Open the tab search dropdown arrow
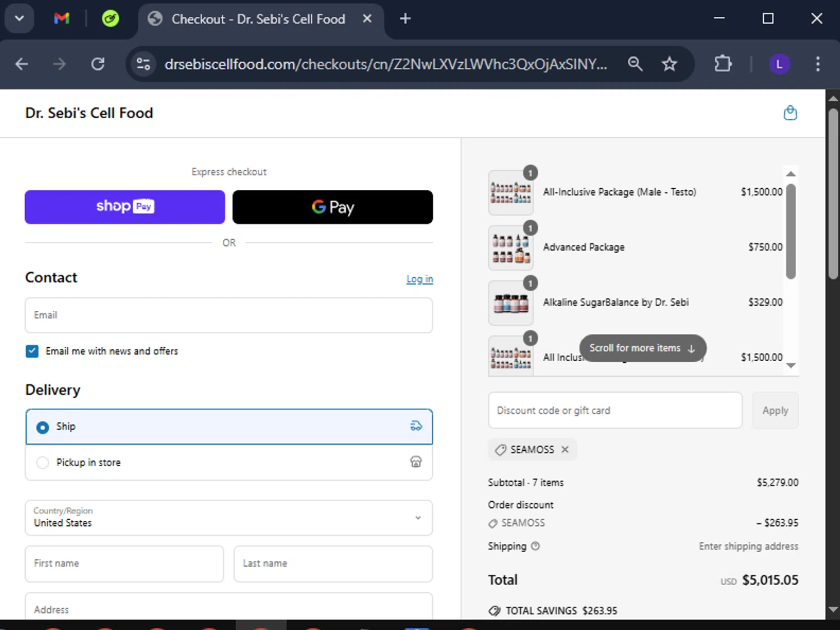The height and width of the screenshot is (630, 840). (19, 18)
